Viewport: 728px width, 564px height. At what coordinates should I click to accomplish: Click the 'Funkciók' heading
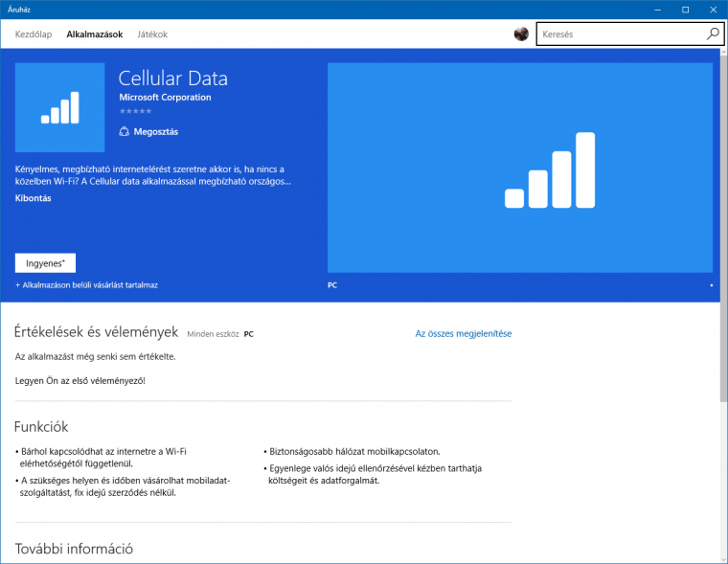tap(41, 427)
